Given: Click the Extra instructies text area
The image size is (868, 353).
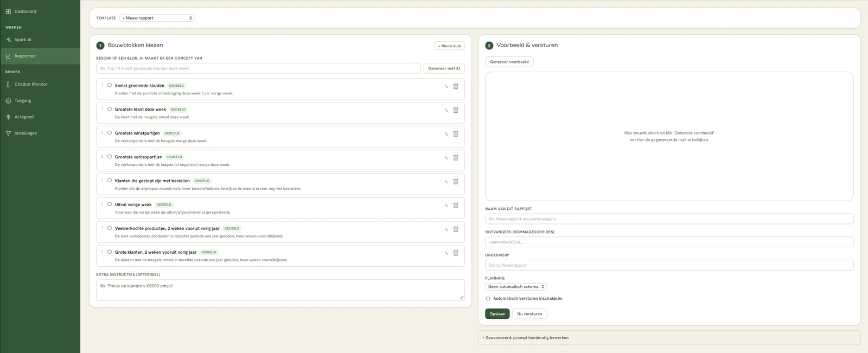Looking at the screenshot, I should [x=280, y=290].
